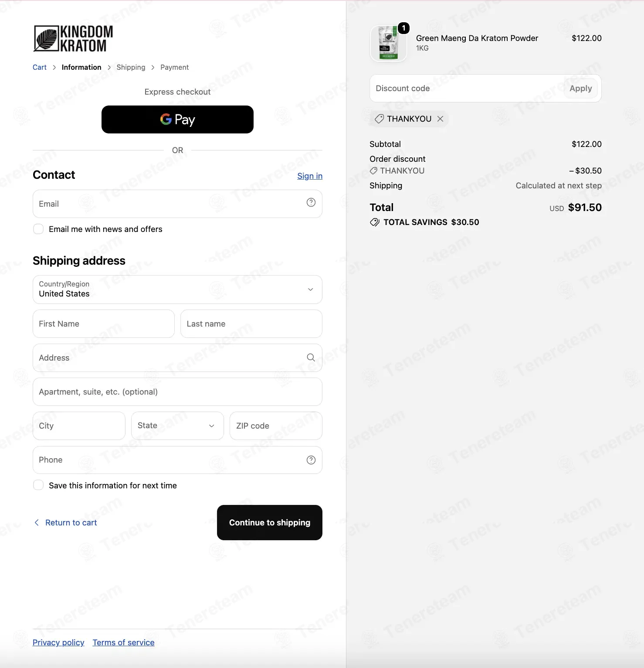Open the State dropdown

pos(177,426)
